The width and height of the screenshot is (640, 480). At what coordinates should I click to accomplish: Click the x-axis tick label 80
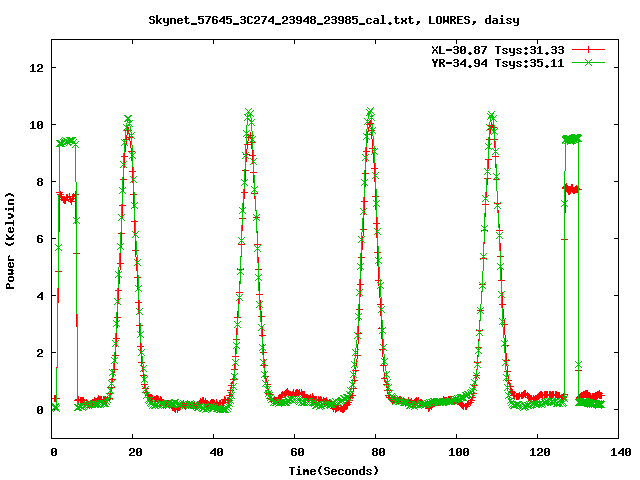(378, 452)
